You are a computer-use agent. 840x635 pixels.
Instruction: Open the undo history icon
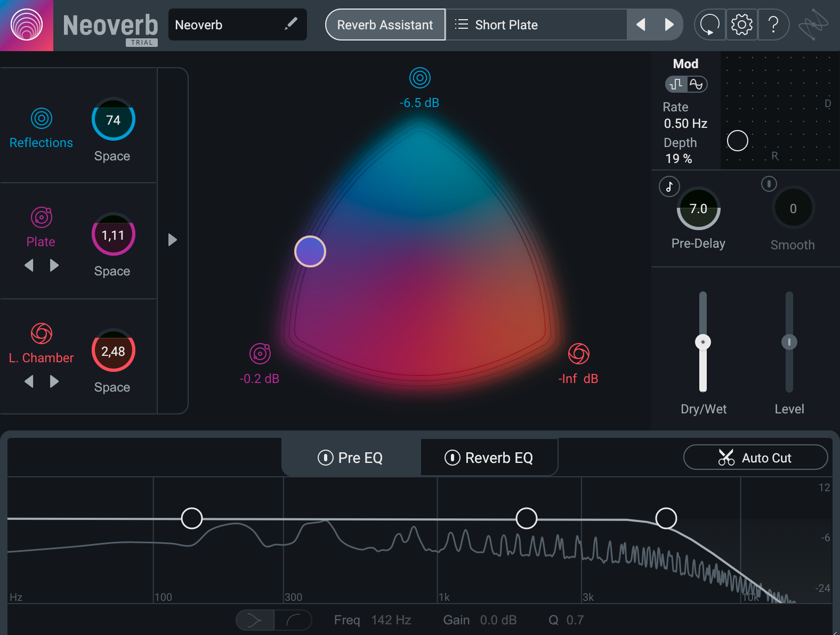(709, 25)
